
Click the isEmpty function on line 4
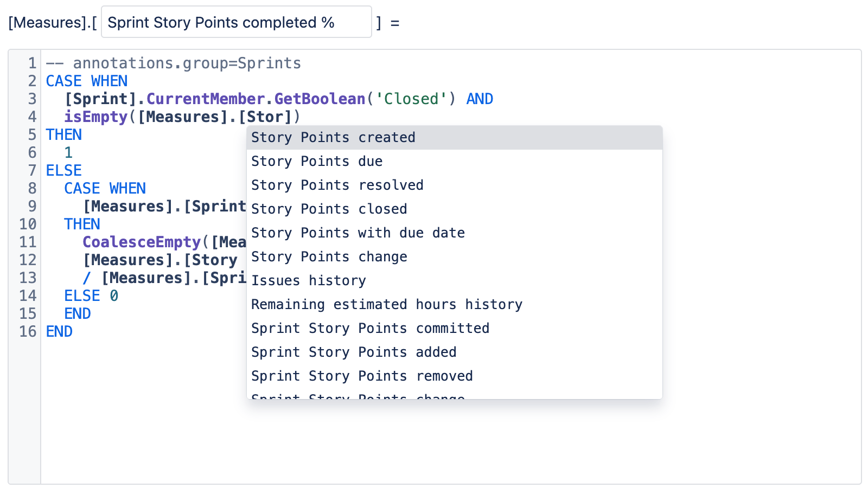pyautogui.click(x=96, y=117)
